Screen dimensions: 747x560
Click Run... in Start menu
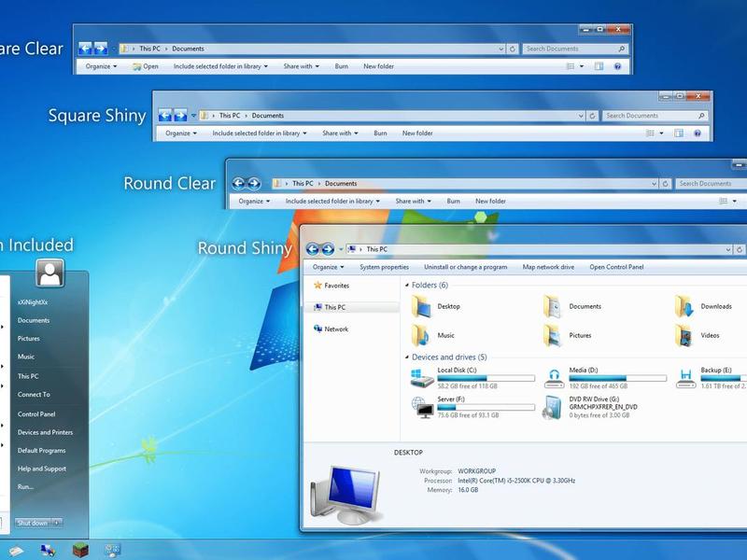pyautogui.click(x=25, y=486)
